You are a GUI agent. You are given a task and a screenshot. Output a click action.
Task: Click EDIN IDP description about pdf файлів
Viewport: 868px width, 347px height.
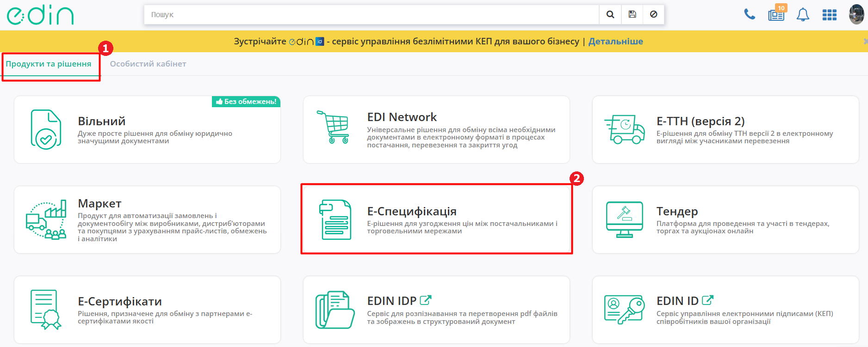tap(462, 317)
